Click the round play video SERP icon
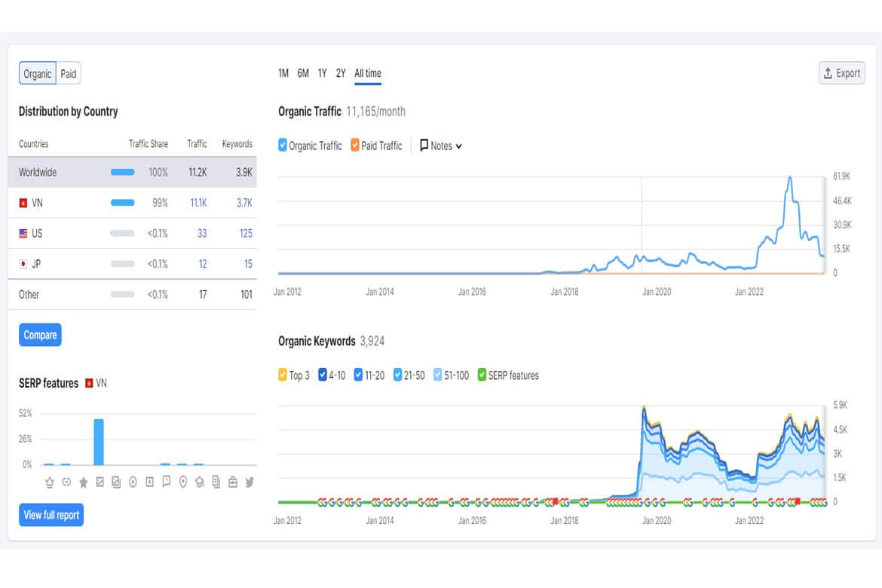The width and height of the screenshot is (882, 588). click(133, 482)
